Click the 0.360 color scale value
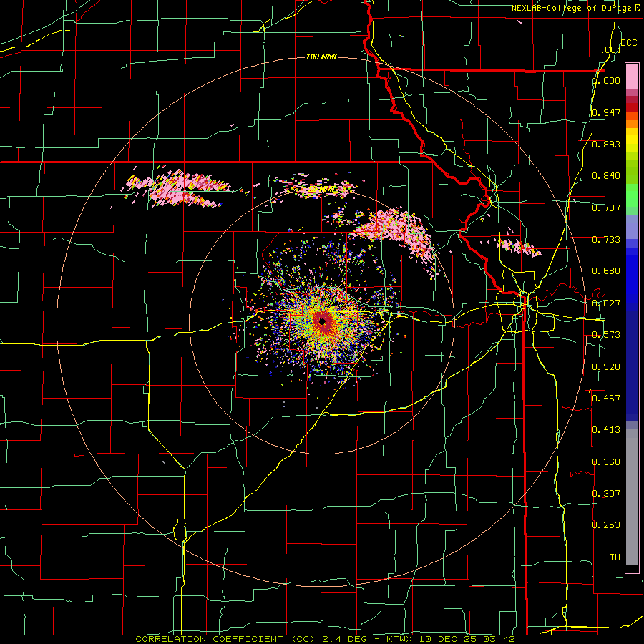 click(606, 462)
